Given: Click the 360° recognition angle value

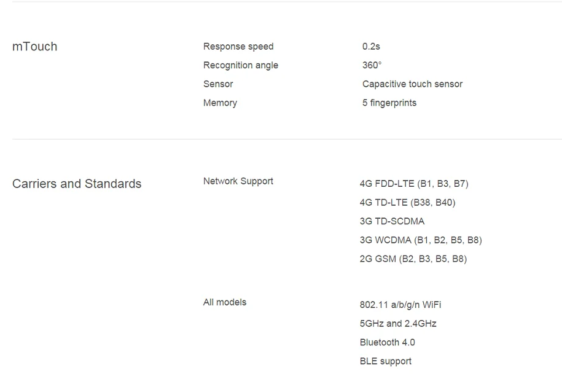Looking at the screenshot, I should (x=372, y=65).
